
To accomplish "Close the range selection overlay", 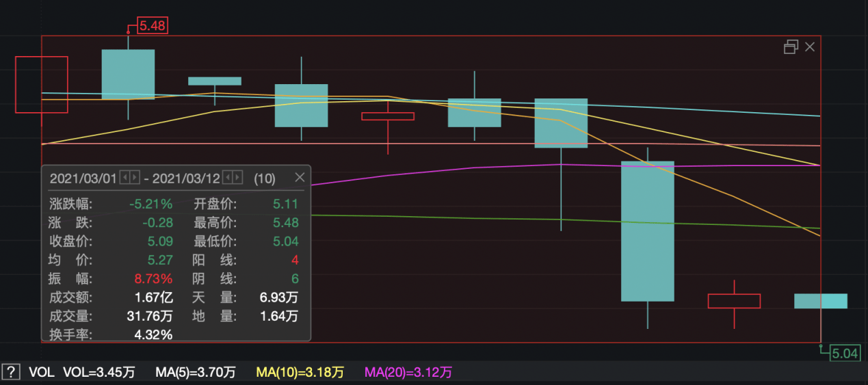I will click(x=810, y=47).
